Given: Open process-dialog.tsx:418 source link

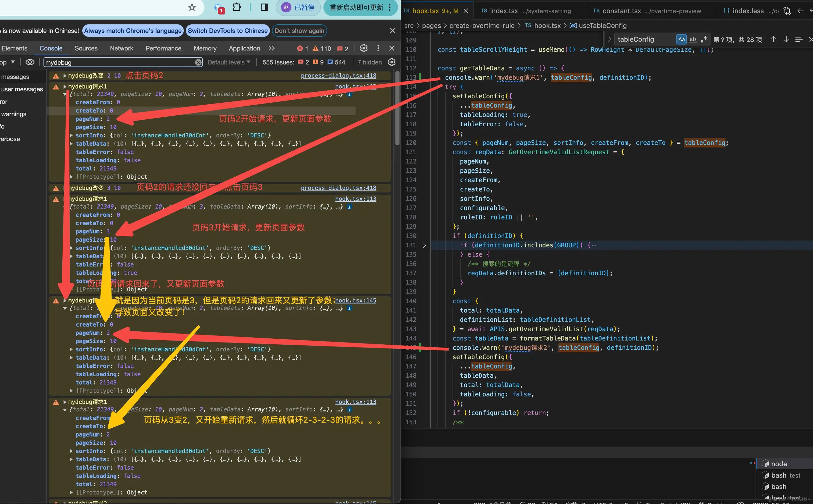Looking at the screenshot, I should (338, 76).
